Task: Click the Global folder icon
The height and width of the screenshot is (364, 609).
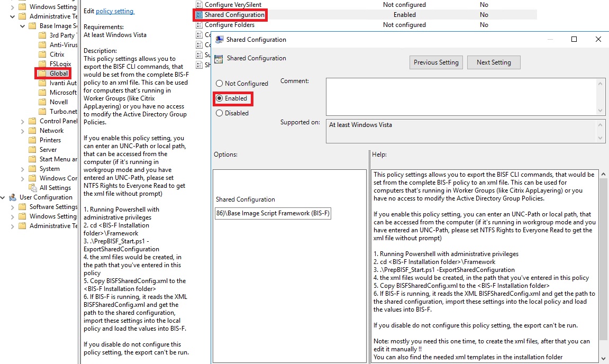Action: (x=43, y=74)
